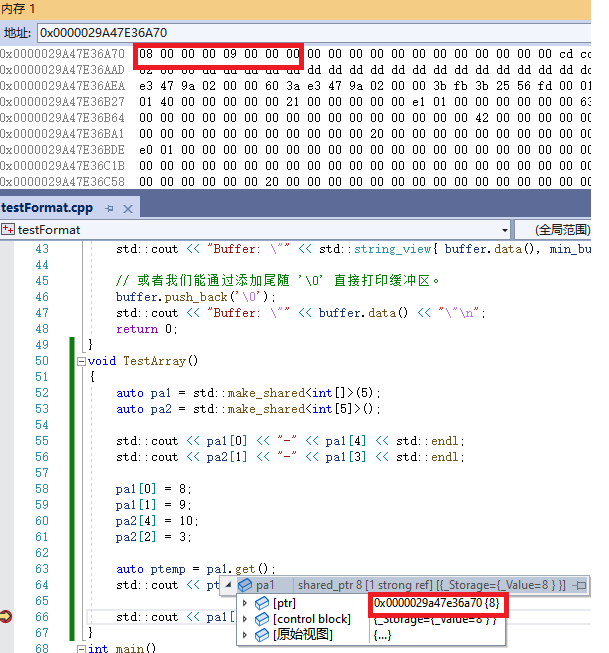609x653 pixels.
Task: Click line number 52 in the gutter
Action: point(42,393)
